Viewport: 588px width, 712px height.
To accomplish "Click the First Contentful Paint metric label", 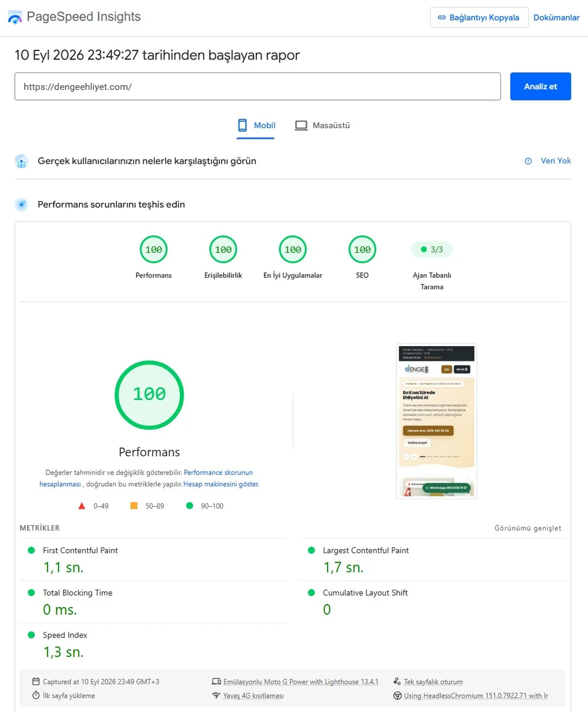I will click(80, 550).
